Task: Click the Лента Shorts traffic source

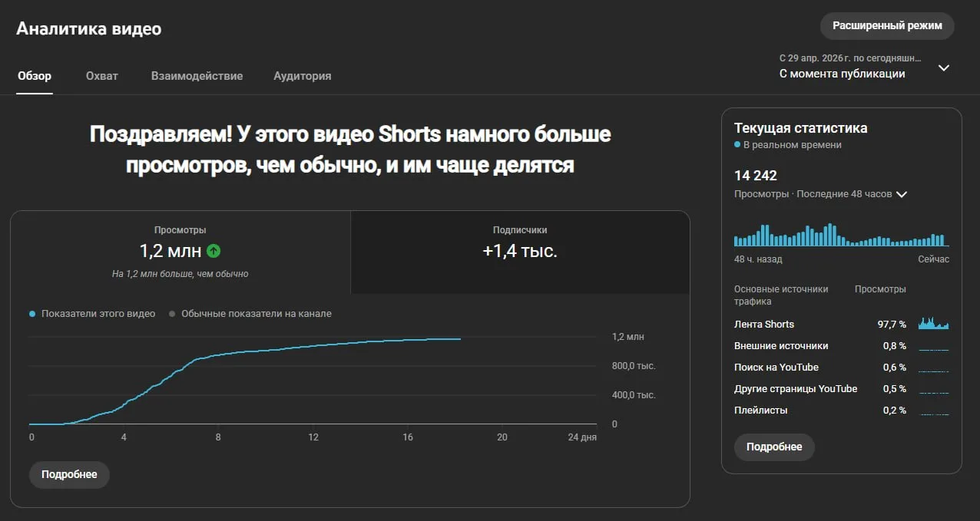Action: (x=764, y=324)
